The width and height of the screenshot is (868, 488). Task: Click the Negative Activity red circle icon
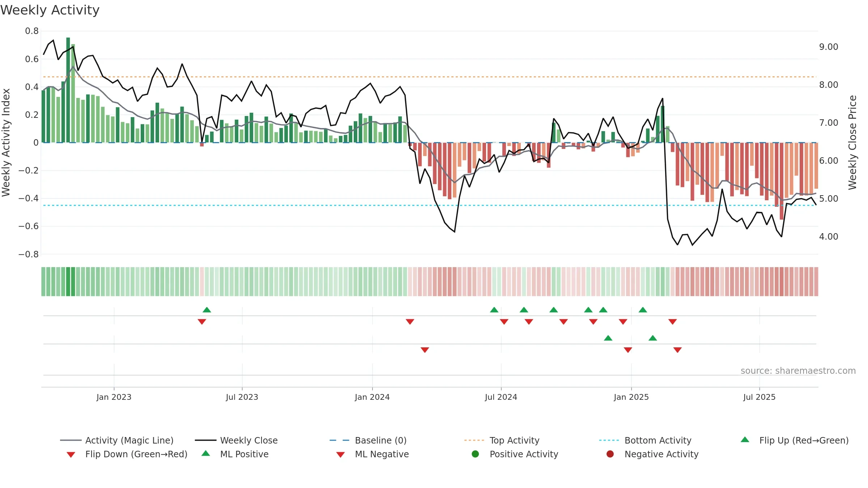pos(610,454)
